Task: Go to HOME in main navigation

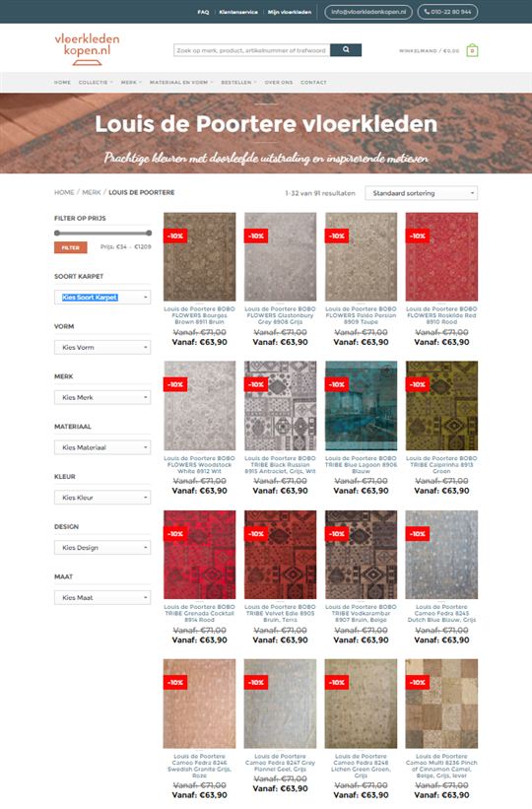Action: click(x=62, y=82)
